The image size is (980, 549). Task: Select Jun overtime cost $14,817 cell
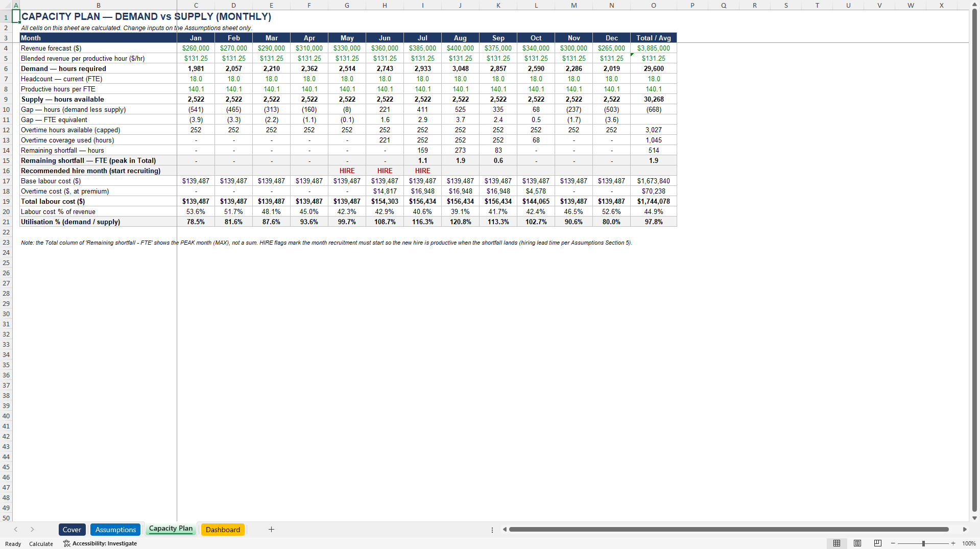(x=385, y=191)
